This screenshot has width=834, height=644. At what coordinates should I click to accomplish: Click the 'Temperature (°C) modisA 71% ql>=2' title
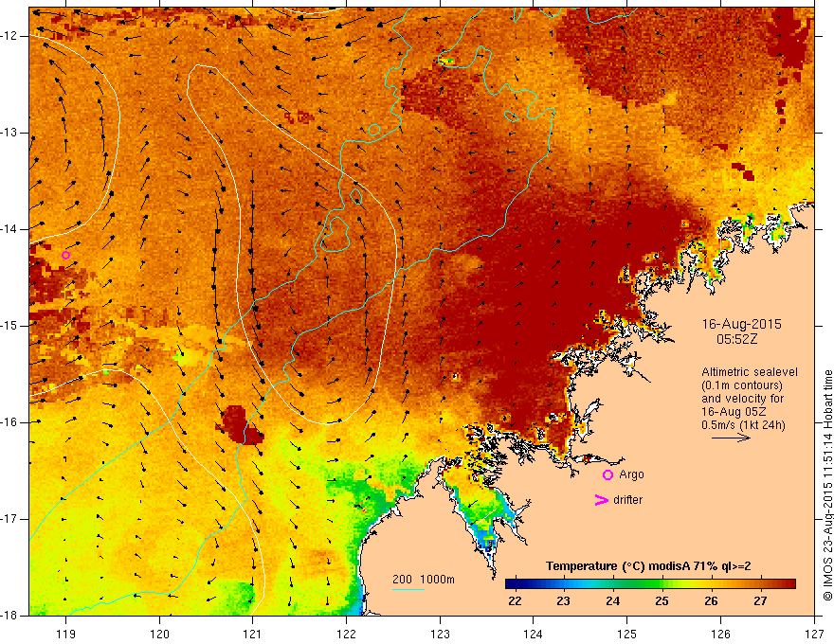tap(648, 566)
